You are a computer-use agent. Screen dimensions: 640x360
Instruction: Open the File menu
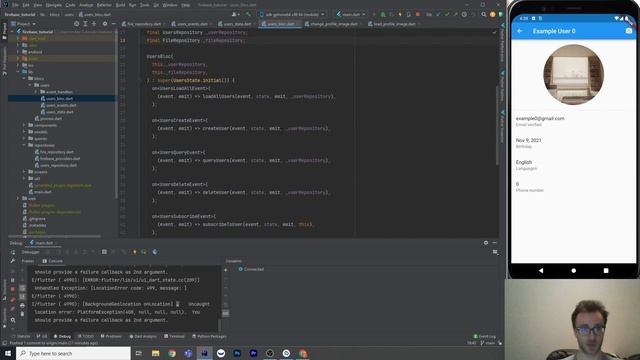click(x=15, y=5)
